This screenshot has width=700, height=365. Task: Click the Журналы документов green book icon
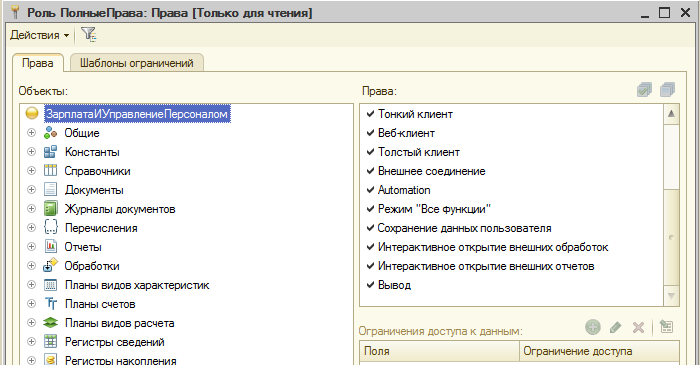50,208
